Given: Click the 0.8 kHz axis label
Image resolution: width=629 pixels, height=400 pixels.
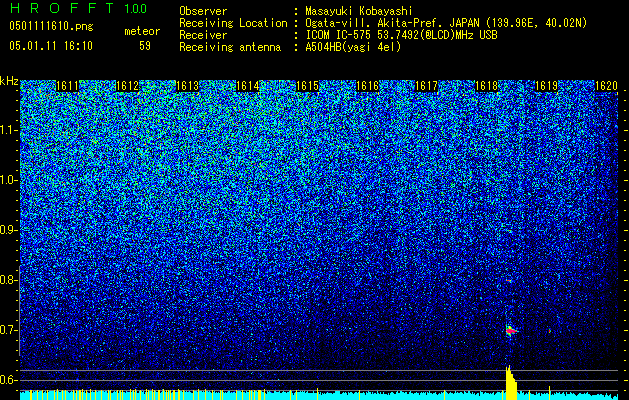Looking at the screenshot, I should (8, 280).
